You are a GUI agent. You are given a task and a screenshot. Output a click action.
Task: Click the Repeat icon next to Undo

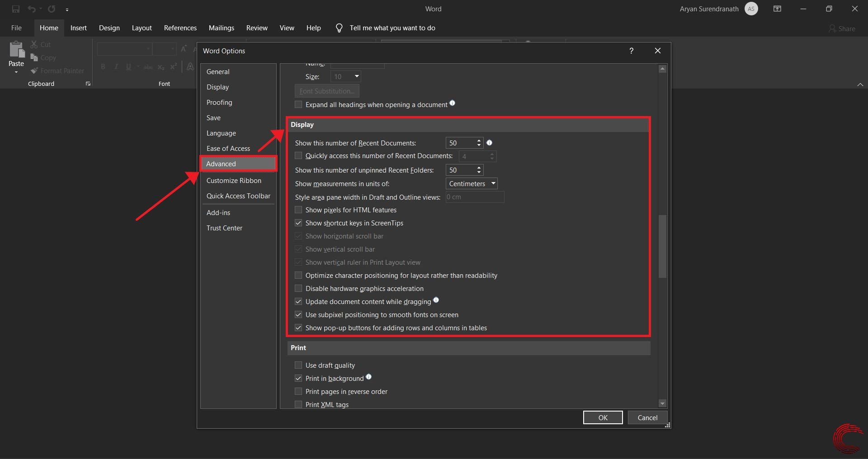[52, 9]
